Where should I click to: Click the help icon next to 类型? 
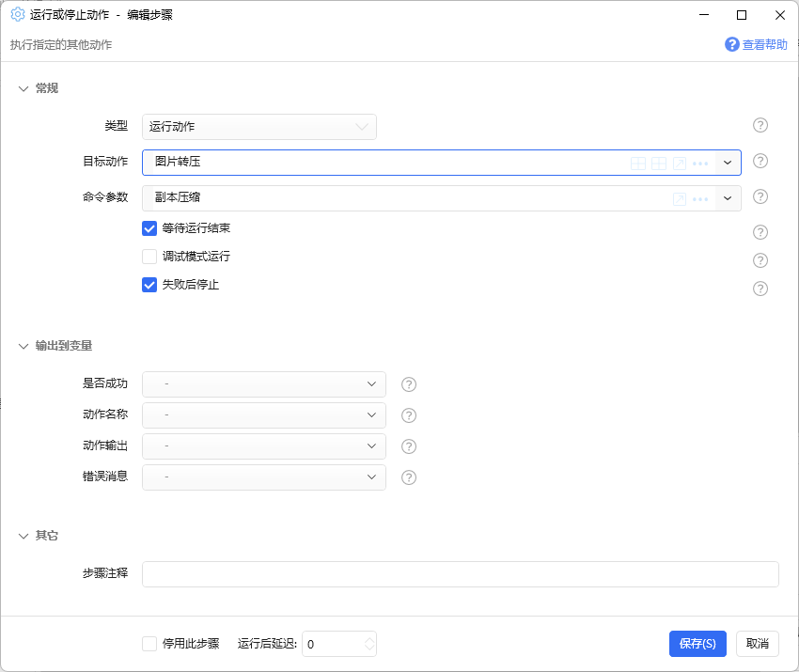[760, 125]
